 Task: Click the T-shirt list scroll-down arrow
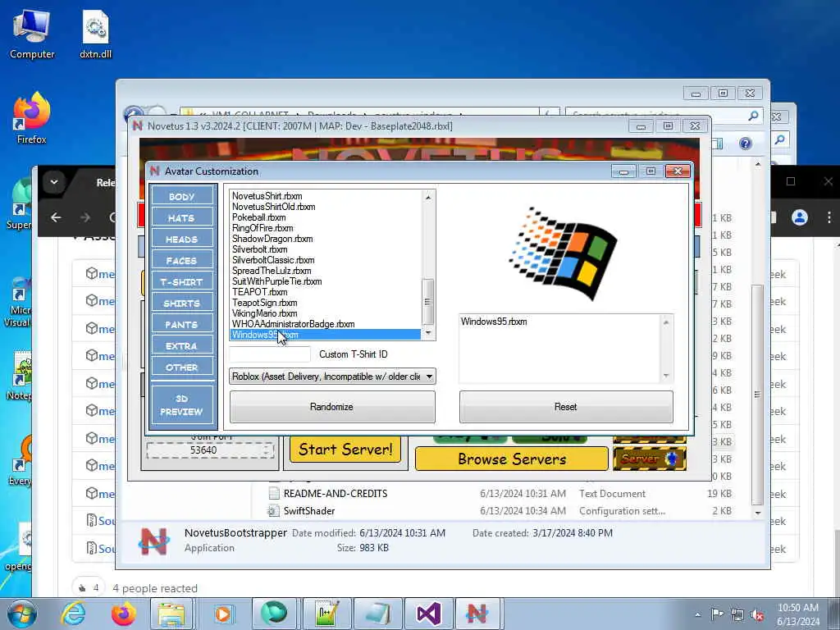click(x=428, y=333)
